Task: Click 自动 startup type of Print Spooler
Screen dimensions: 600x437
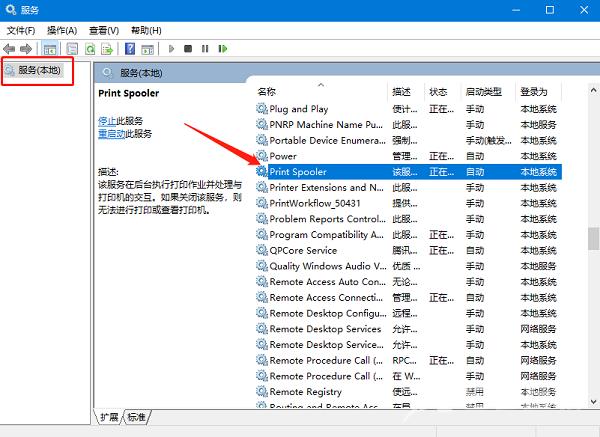Action: pos(475,172)
